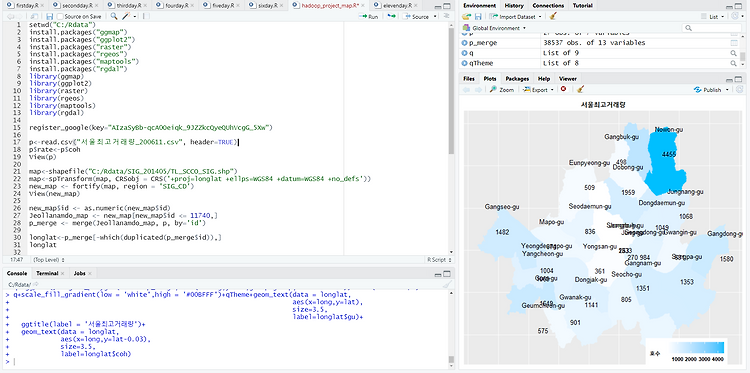The width and height of the screenshot is (750, 373).
Task: Switch to firstday.R tab
Action: click(x=26, y=5)
